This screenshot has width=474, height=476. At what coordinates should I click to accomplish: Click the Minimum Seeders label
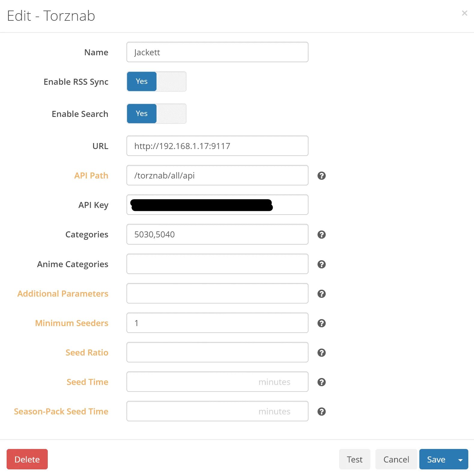pyautogui.click(x=72, y=323)
